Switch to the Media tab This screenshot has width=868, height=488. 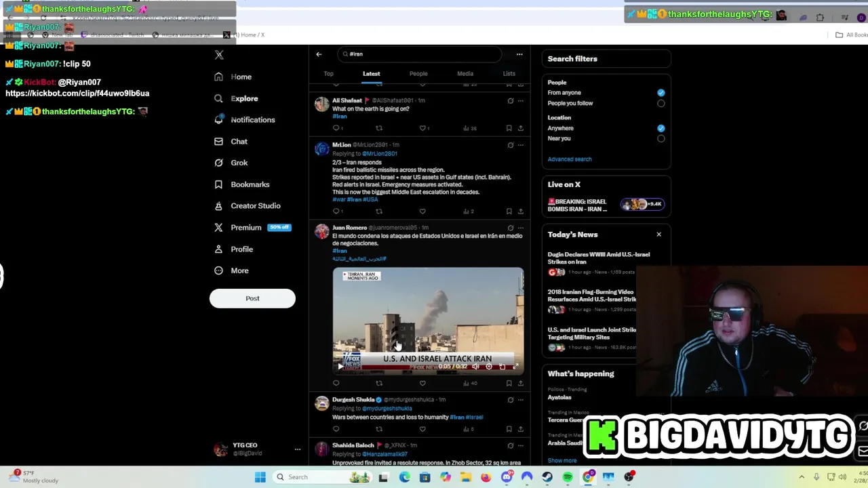465,74
